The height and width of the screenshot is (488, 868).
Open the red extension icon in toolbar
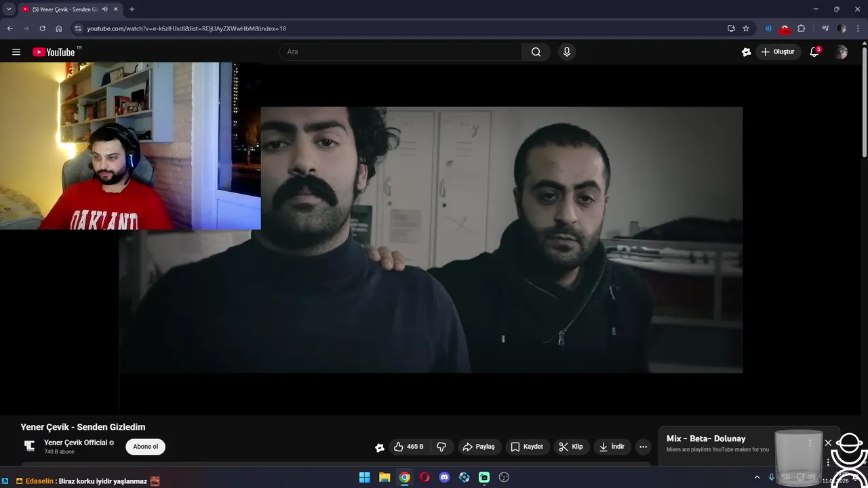click(785, 29)
